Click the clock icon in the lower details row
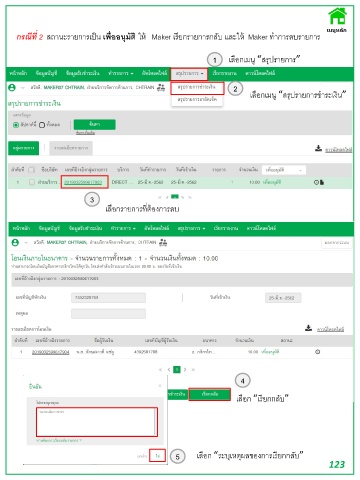The width and height of the screenshot is (360, 480). [318, 352]
